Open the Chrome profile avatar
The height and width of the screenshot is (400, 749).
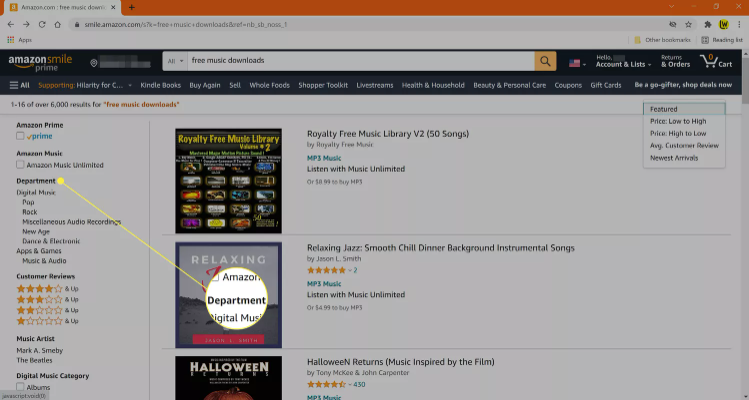click(x=724, y=24)
